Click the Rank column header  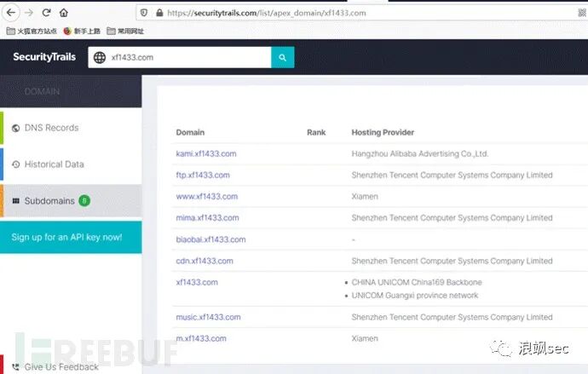pos(316,132)
